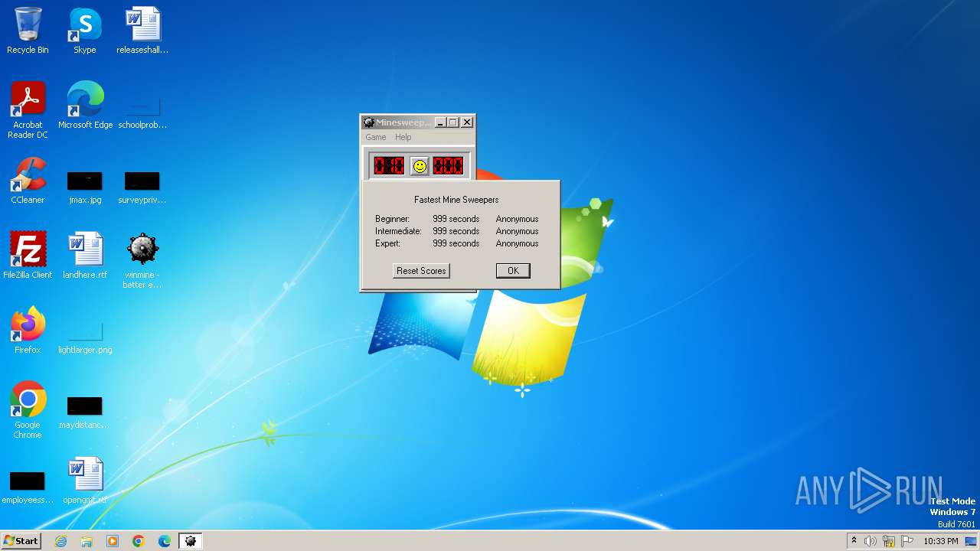
Task: Click the Minesweeper taskbar button
Action: click(191, 541)
